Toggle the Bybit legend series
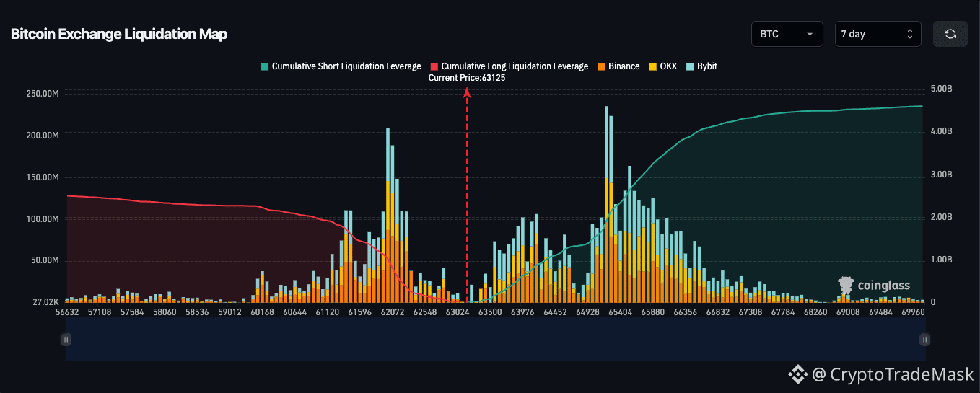Image resolution: width=980 pixels, height=393 pixels. [701, 66]
